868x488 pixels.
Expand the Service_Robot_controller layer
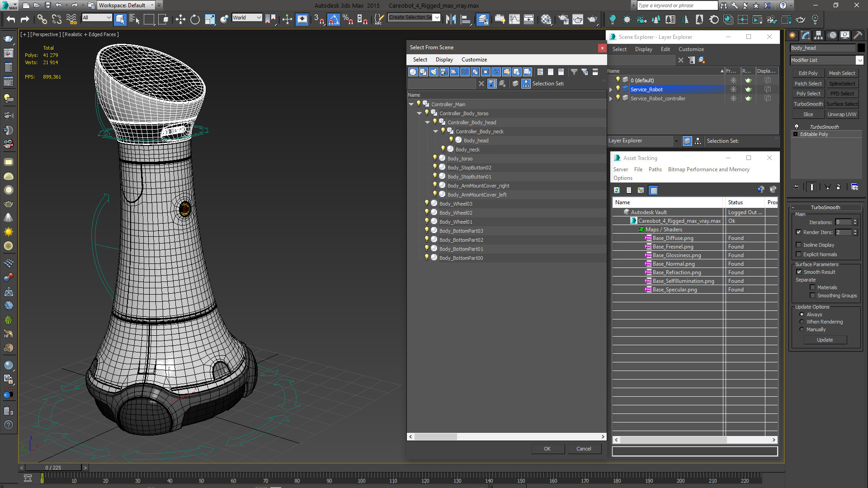pyautogui.click(x=611, y=99)
